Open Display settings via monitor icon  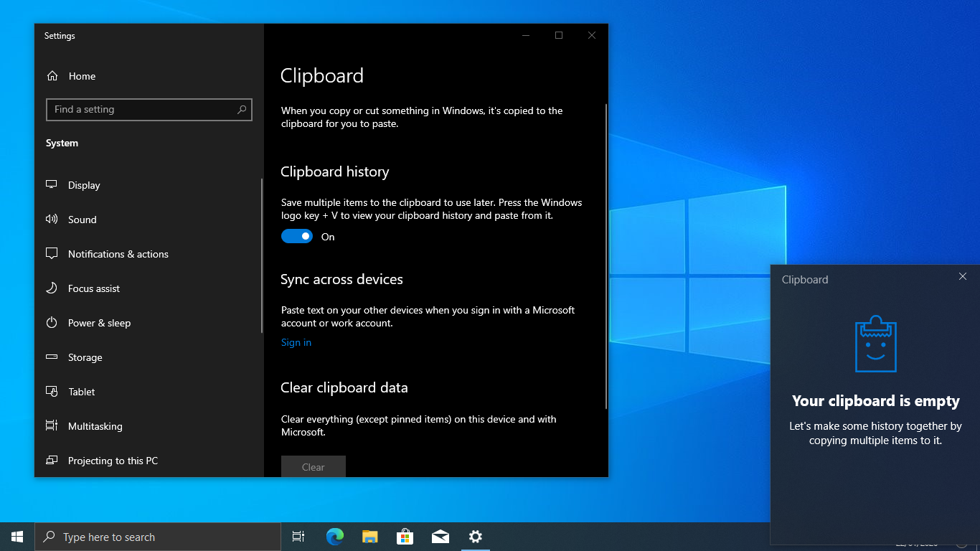52,185
